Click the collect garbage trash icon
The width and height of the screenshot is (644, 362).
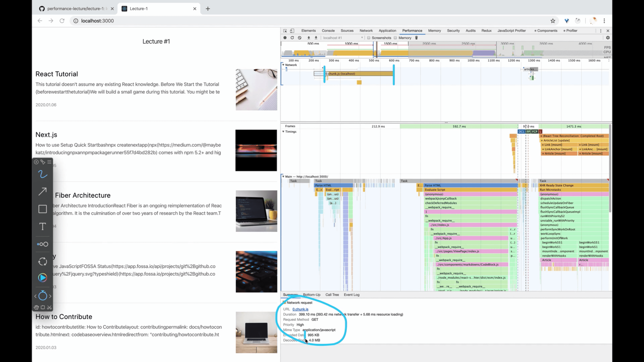click(x=416, y=38)
